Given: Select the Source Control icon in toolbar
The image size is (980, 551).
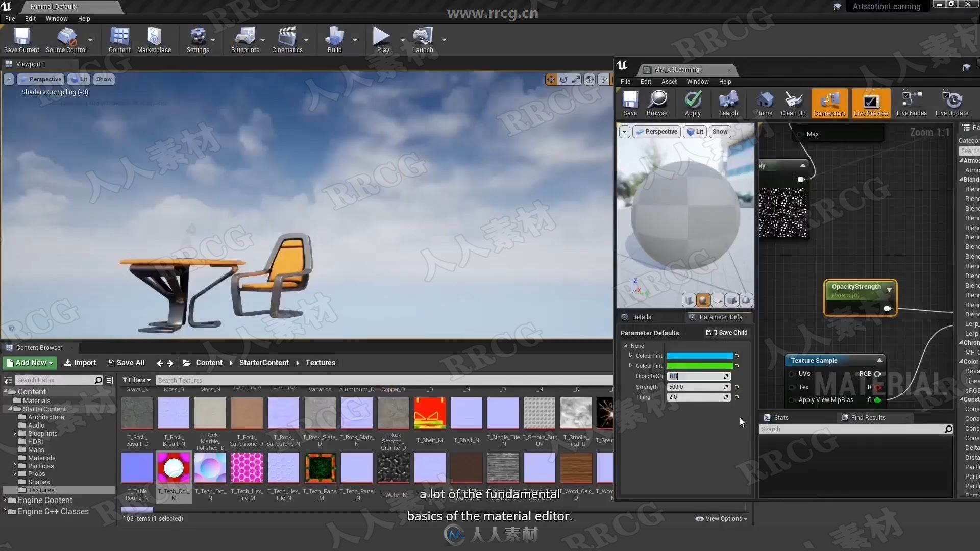Looking at the screenshot, I should 65,38.
